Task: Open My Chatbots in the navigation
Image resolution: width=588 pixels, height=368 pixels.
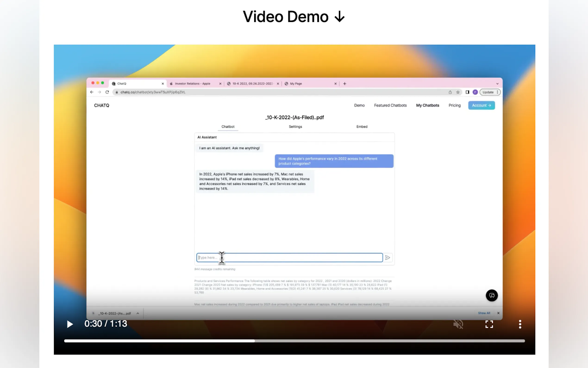Action: tap(428, 105)
